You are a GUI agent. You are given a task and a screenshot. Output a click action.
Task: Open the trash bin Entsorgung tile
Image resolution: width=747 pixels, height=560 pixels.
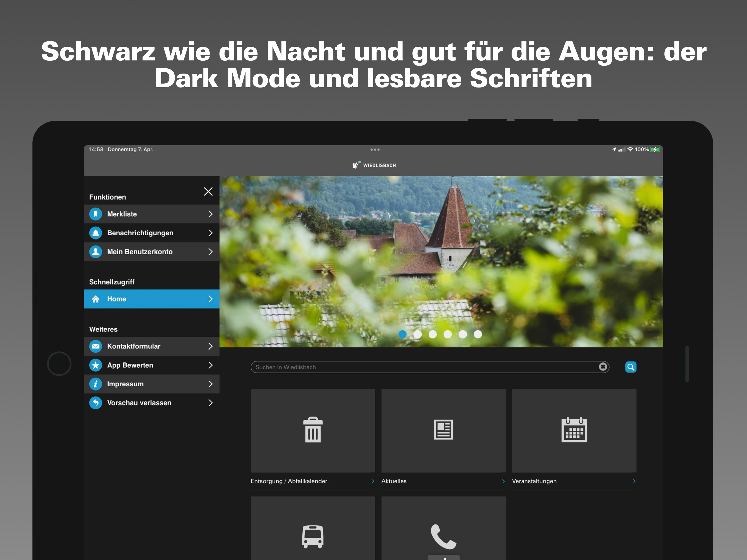(x=313, y=430)
